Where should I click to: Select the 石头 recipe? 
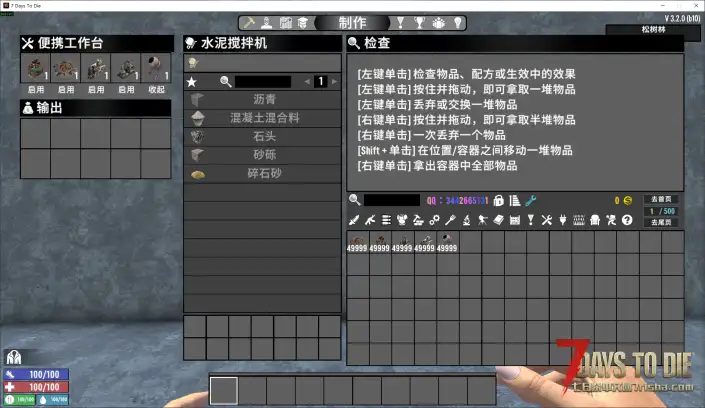(263, 136)
